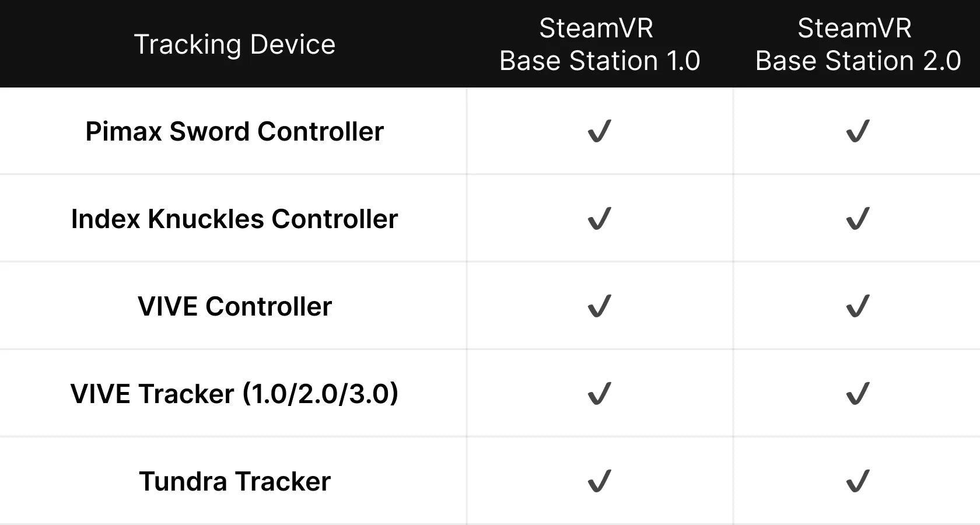Click Tundra Tracker Base Station 1.0 checkmark

599,481
